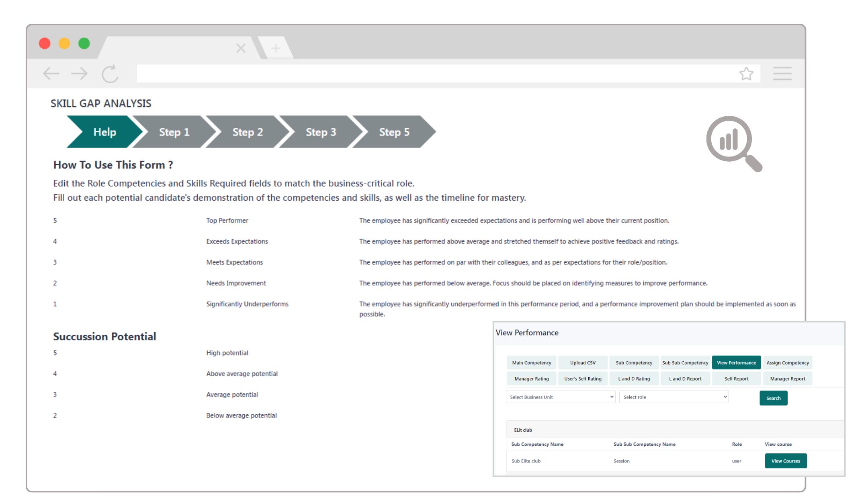Open the Upload CSV tab
The image size is (868, 502).
583,362
